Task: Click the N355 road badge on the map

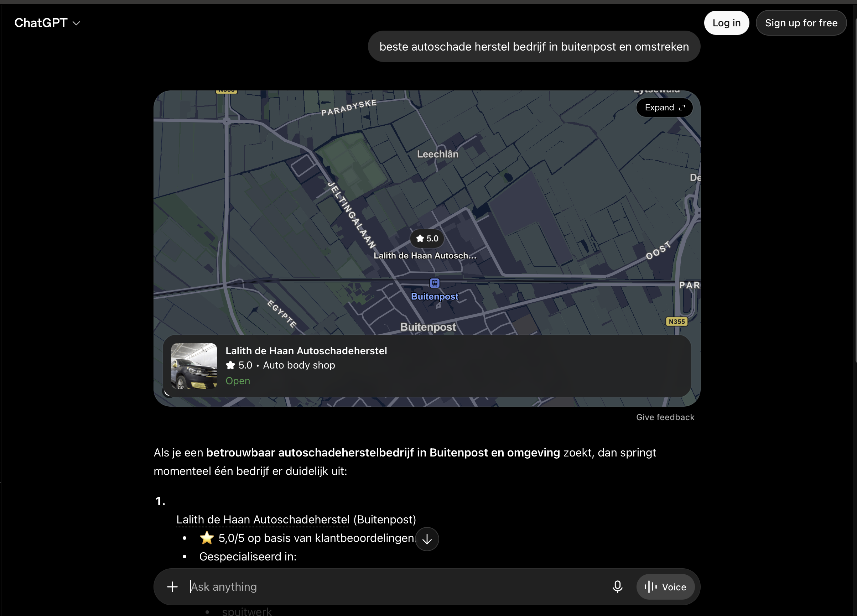Action: 676,322
